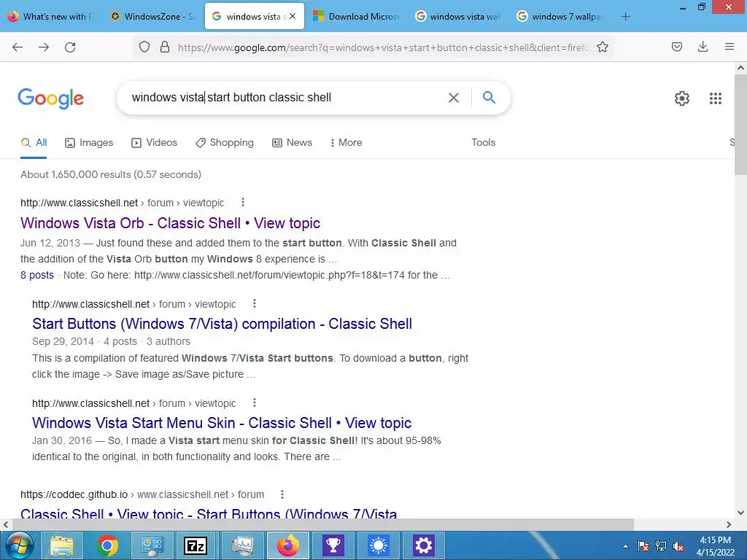Launch Windows Explorer from the taskbar

[x=62, y=545]
